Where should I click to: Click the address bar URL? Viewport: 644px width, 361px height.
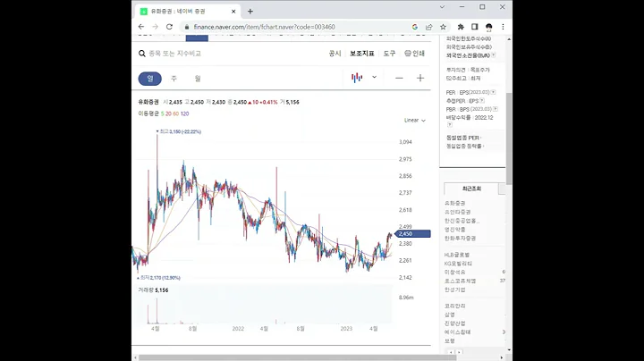264,27
